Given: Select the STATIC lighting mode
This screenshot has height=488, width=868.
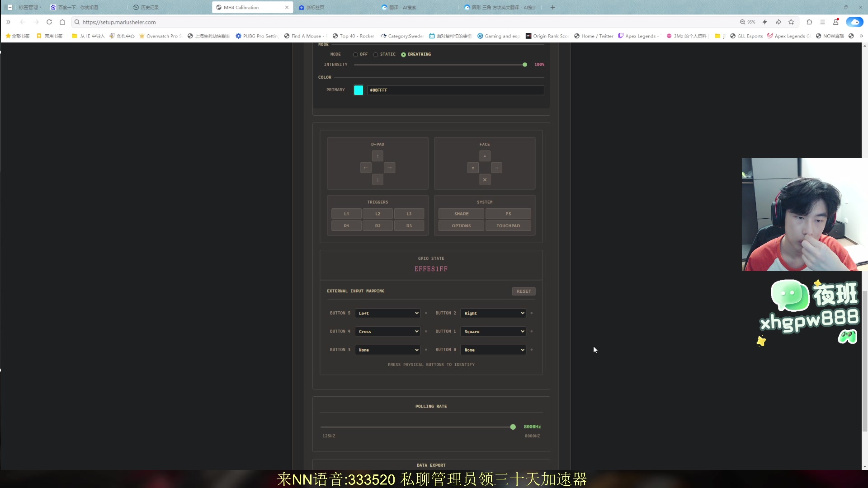Looking at the screenshot, I should click(376, 54).
